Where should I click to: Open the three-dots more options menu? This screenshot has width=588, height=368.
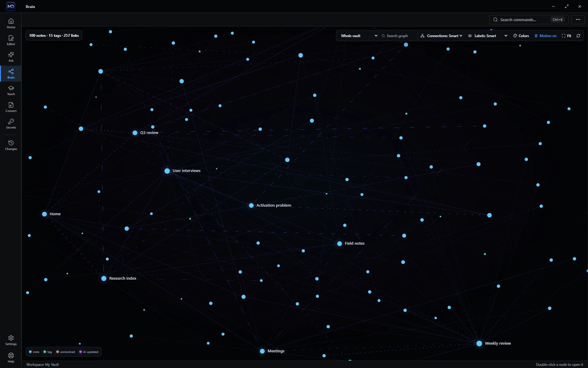click(x=578, y=20)
